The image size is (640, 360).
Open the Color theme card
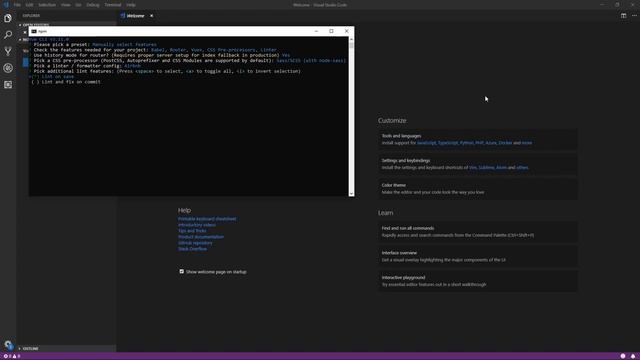click(478, 189)
